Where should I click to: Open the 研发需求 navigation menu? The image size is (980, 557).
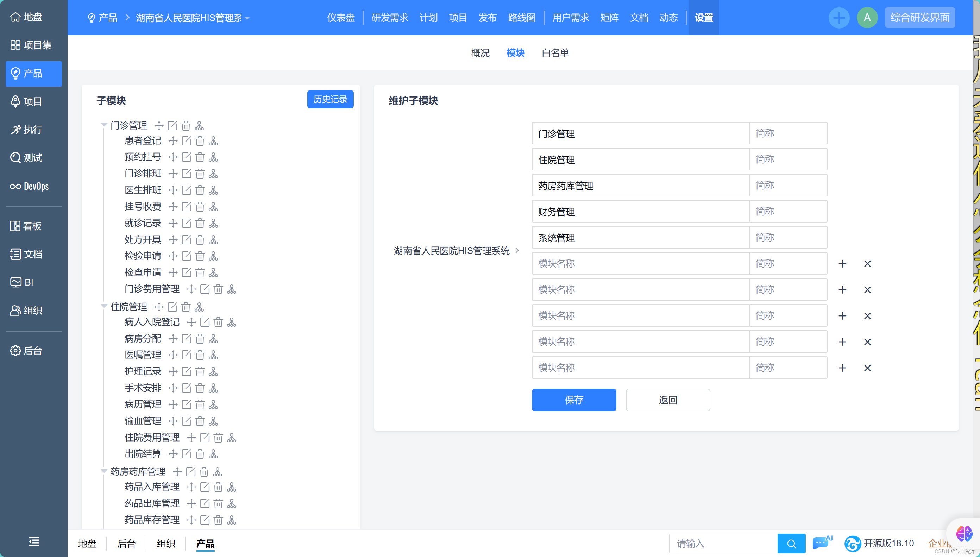coord(390,18)
